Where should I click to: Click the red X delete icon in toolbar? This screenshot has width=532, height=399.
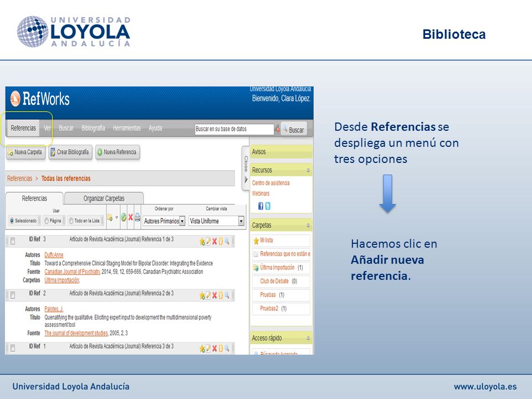coord(131,217)
